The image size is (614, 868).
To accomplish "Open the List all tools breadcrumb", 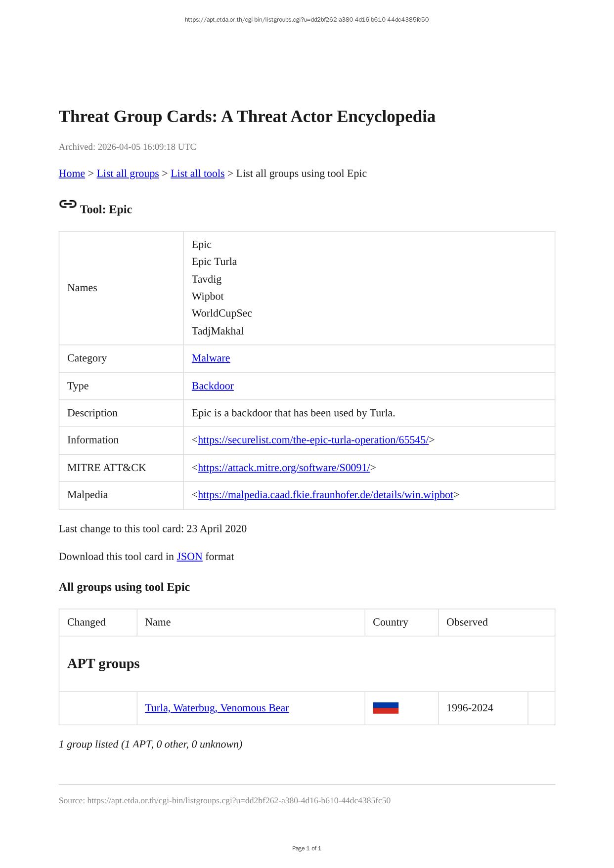I will (x=197, y=174).
